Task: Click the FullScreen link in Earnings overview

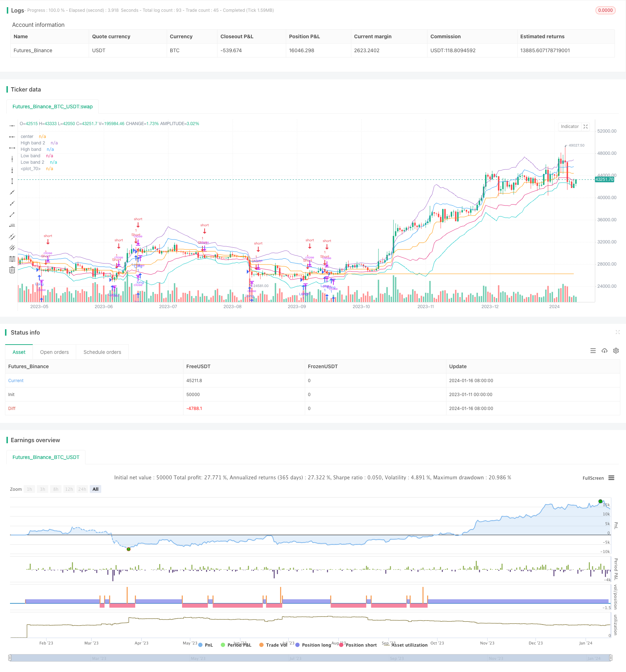Action: 593,478
